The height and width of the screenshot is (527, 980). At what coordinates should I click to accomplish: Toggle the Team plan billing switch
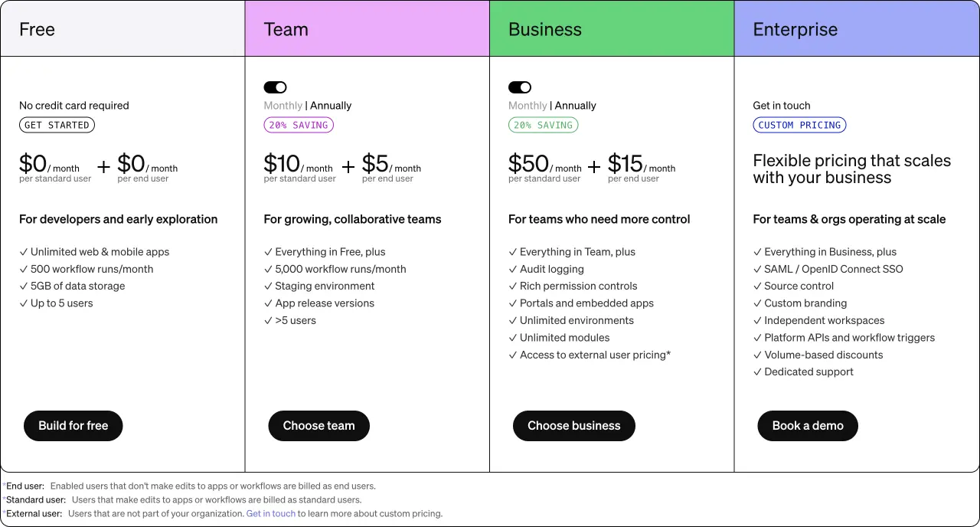(275, 87)
